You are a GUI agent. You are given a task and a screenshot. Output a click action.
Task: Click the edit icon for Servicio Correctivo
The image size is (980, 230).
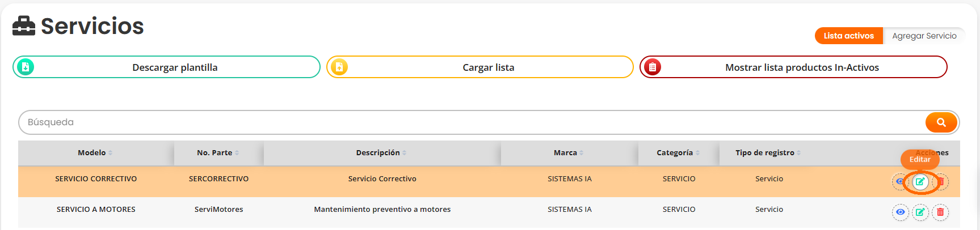coord(920,182)
